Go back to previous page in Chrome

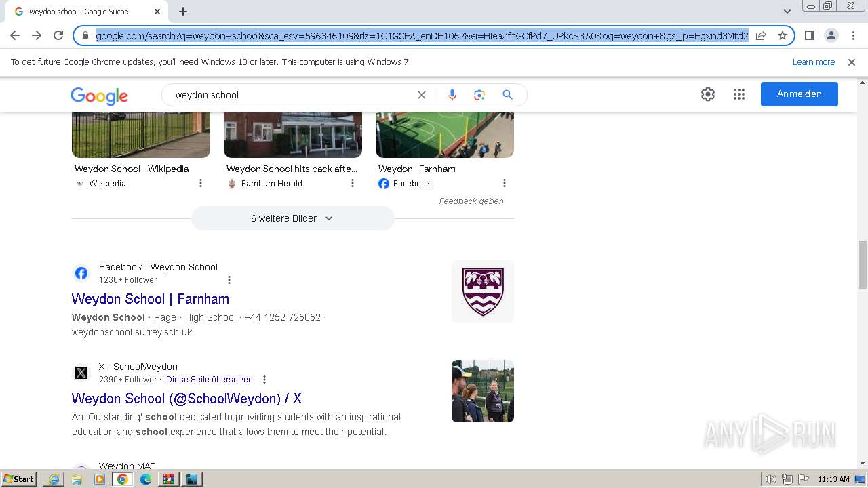(x=15, y=35)
